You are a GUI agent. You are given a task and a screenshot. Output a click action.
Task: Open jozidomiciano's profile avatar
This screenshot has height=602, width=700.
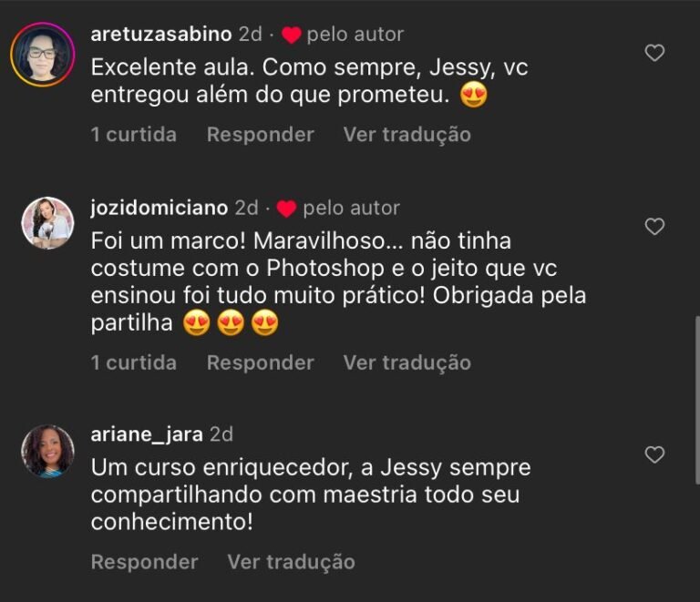point(46,223)
